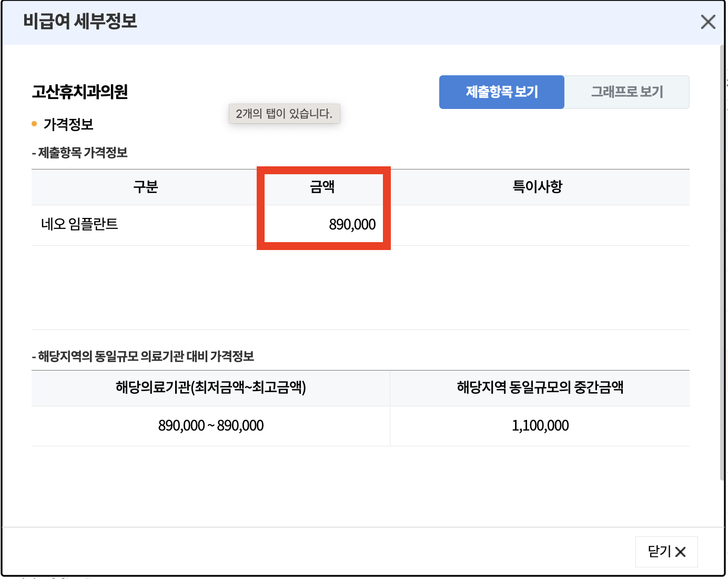
Task: Select the 890,000 ~ 890,000 price range value
Action: pos(210,425)
